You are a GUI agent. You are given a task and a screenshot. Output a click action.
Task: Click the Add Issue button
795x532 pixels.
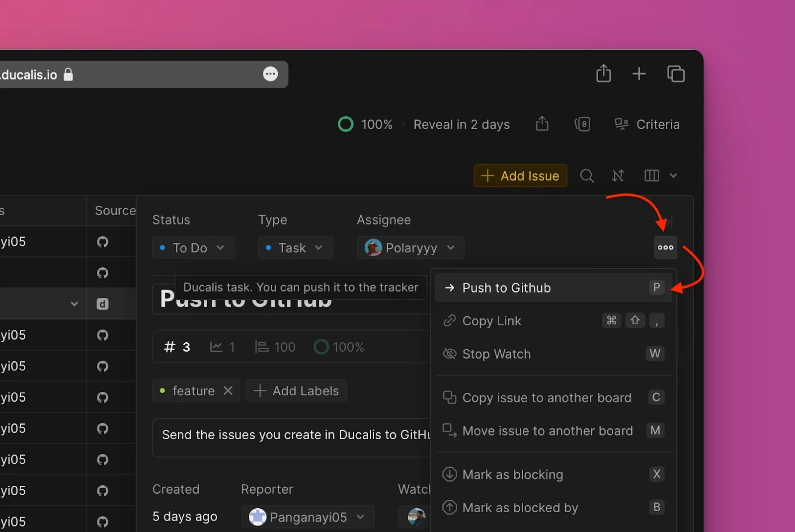pyautogui.click(x=520, y=175)
